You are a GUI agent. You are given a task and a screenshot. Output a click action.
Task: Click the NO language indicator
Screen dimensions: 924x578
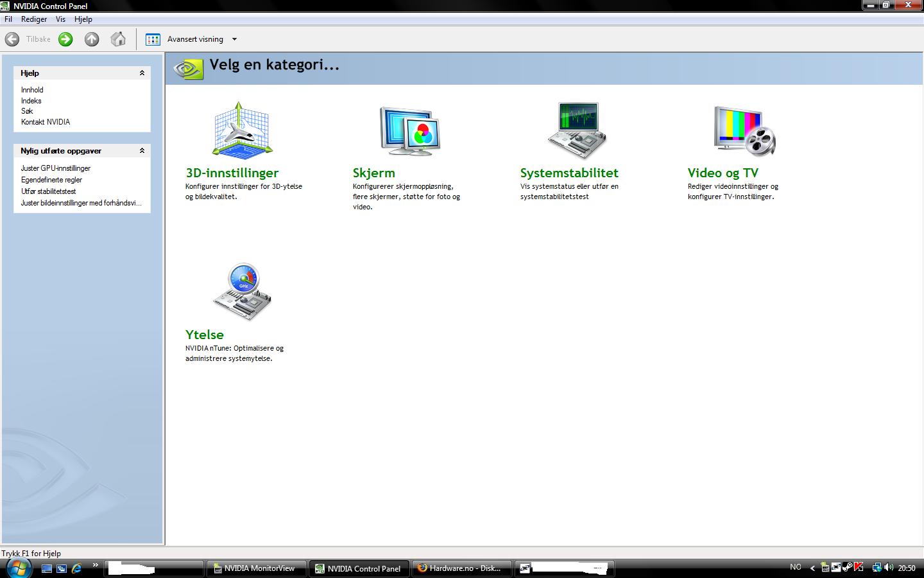[796, 567]
